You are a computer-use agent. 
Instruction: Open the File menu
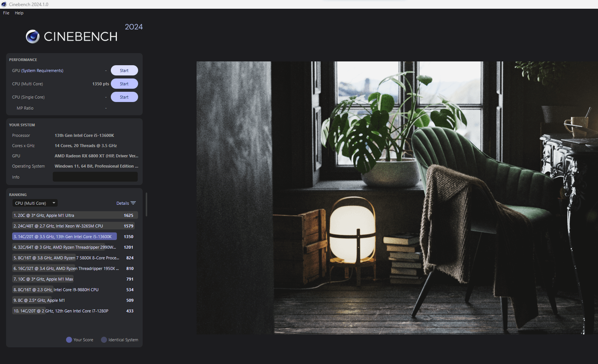point(6,13)
